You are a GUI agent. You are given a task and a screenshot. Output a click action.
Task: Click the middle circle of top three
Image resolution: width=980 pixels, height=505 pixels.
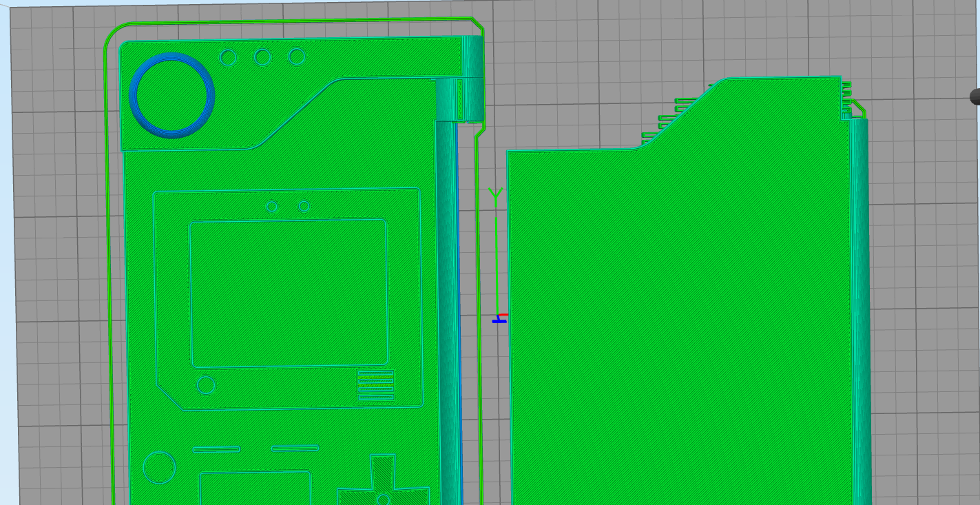pyautogui.click(x=262, y=57)
